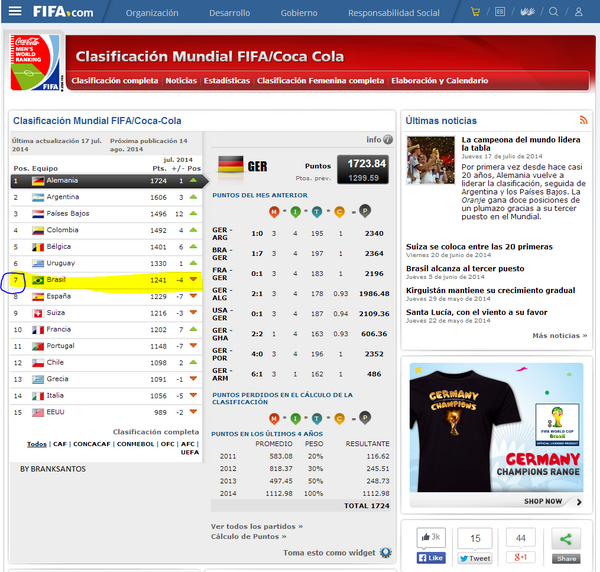This screenshot has height=572, width=600.
Task: Open the hamburger menu icon
Action: tap(15, 11)
